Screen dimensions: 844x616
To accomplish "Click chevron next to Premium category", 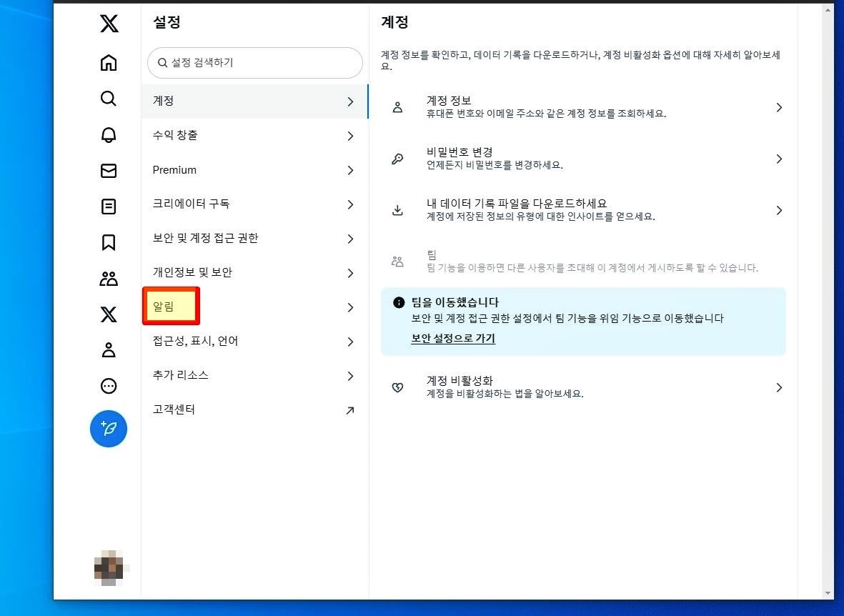I will pos(350,171).
